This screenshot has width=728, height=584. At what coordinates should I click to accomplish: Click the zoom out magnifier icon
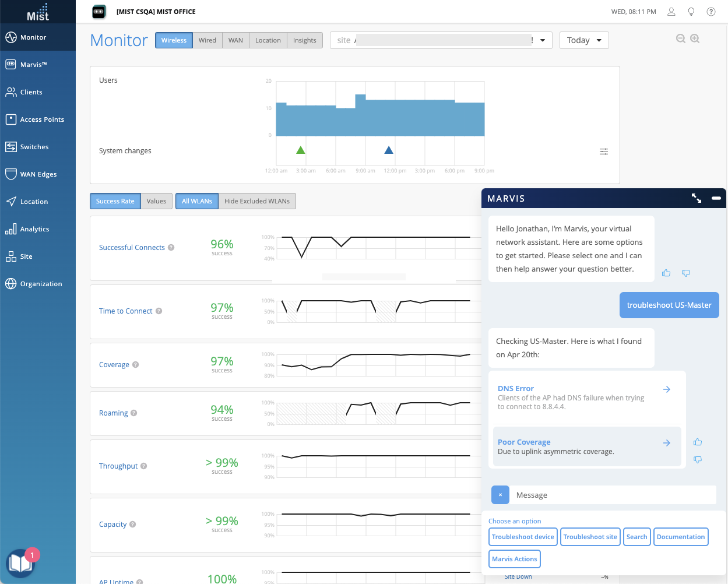(x=680, y=38)
